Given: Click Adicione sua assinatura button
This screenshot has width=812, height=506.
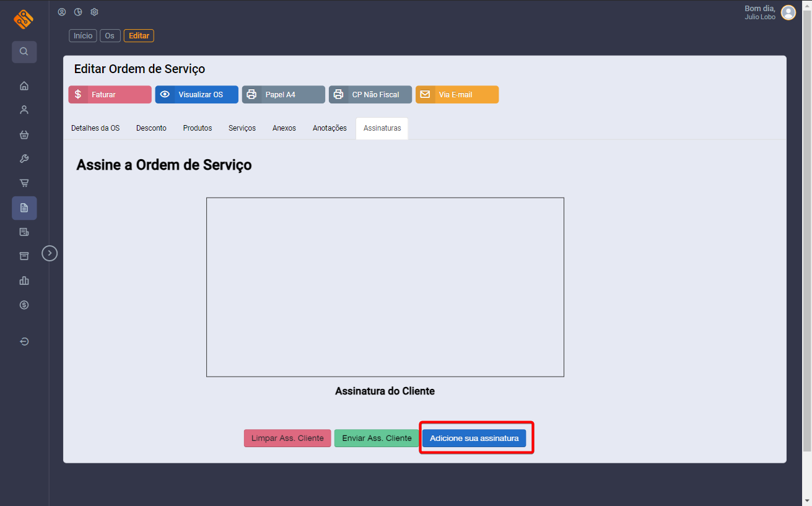Looking at the screenshot, I should tap(474, 438).
